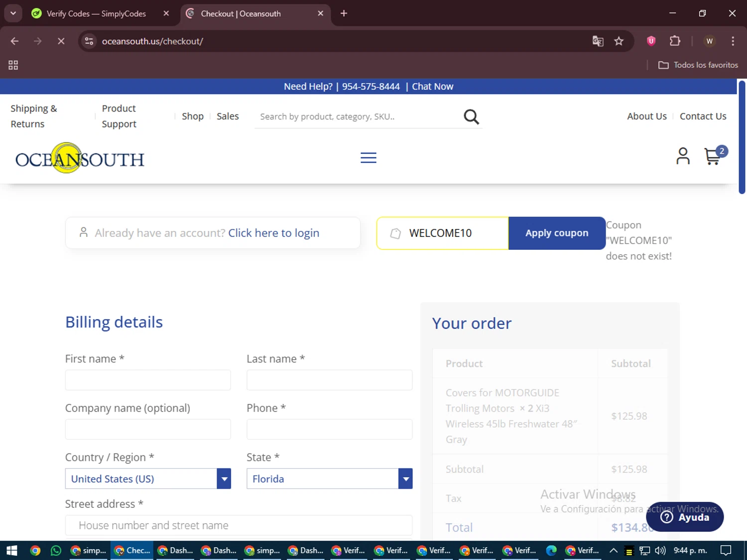The height and width of the screenshot is (560, 747).
Task: Open the network icon in tray
Action: pos(644,551)
